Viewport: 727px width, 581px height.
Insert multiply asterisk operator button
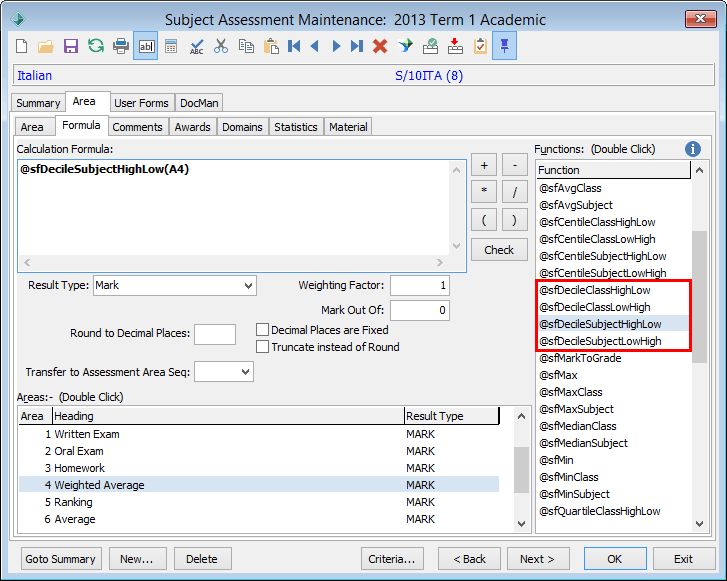tap(484, 192)
